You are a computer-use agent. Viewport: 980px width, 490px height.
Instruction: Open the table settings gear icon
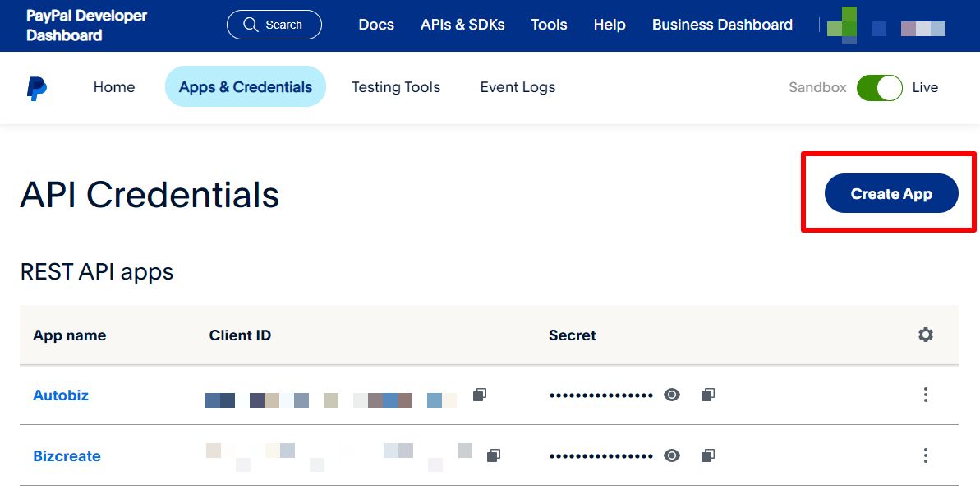926,335
